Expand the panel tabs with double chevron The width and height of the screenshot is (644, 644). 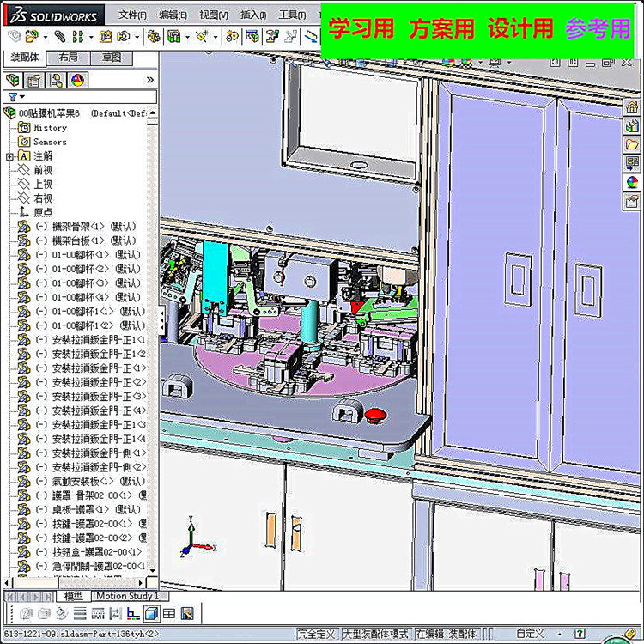(150, 80)
